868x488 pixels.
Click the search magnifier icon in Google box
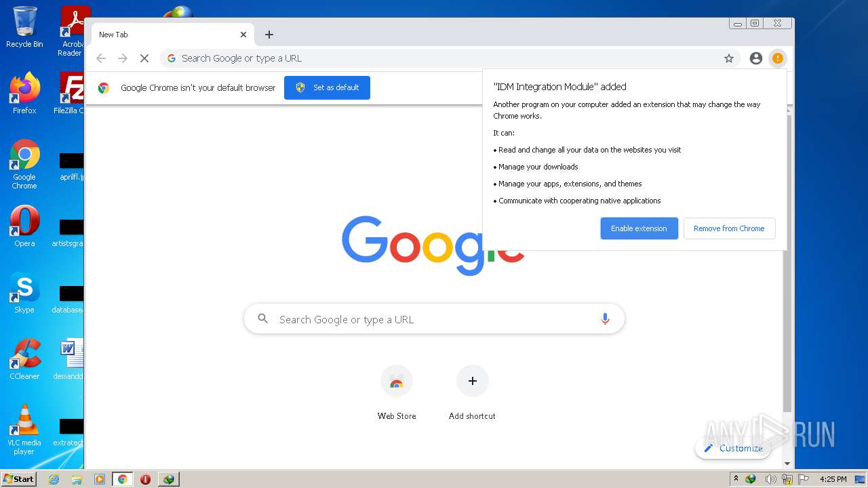tap(263, 319)
